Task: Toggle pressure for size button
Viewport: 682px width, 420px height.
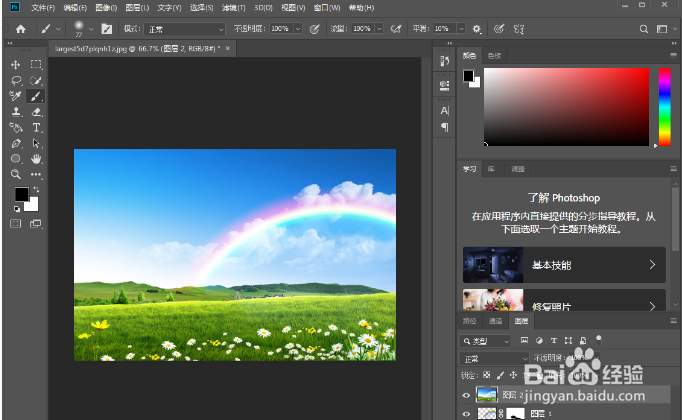Action: (x=499, y=29)
